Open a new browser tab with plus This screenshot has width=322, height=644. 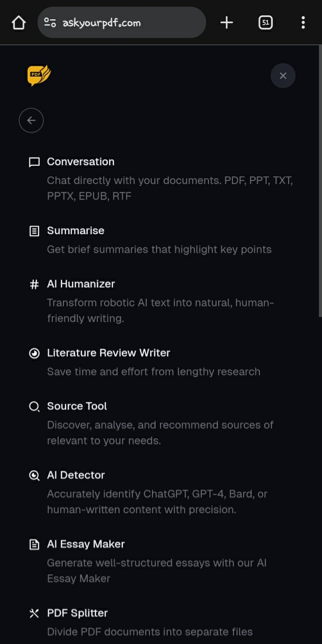227,22
